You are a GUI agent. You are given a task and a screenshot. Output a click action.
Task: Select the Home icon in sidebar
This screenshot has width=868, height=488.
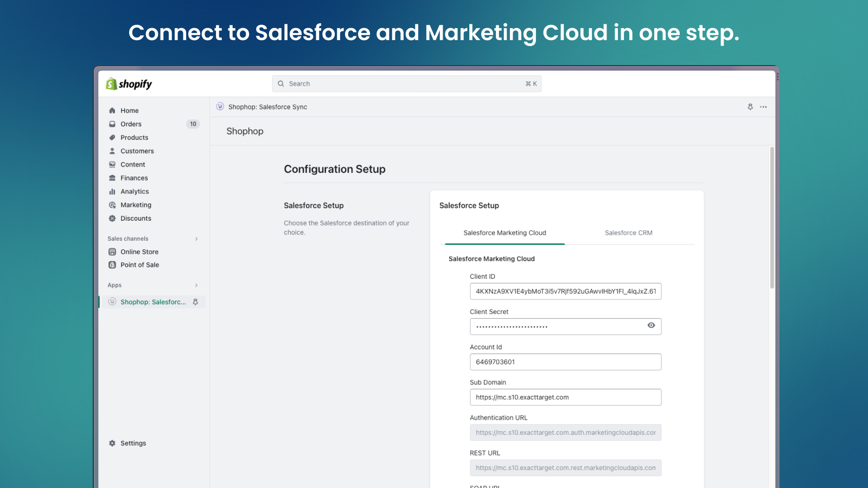(112, 110)
